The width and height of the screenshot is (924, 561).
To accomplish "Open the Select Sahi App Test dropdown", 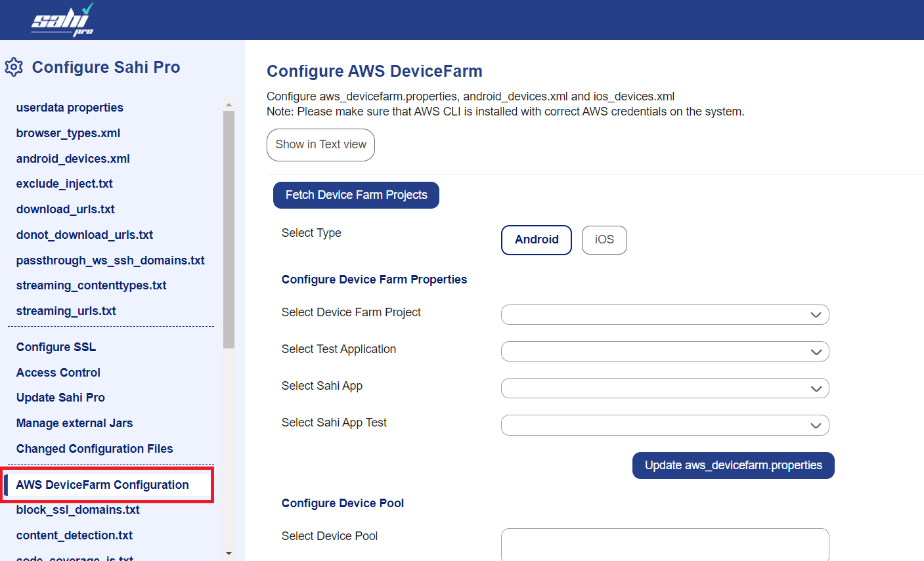I will click(665, 425).
